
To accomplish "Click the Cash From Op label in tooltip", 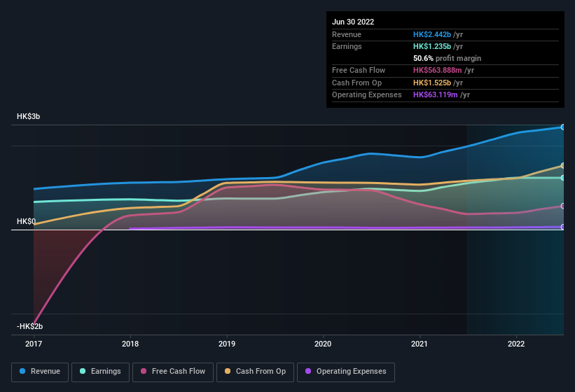I will pos(356,83).
